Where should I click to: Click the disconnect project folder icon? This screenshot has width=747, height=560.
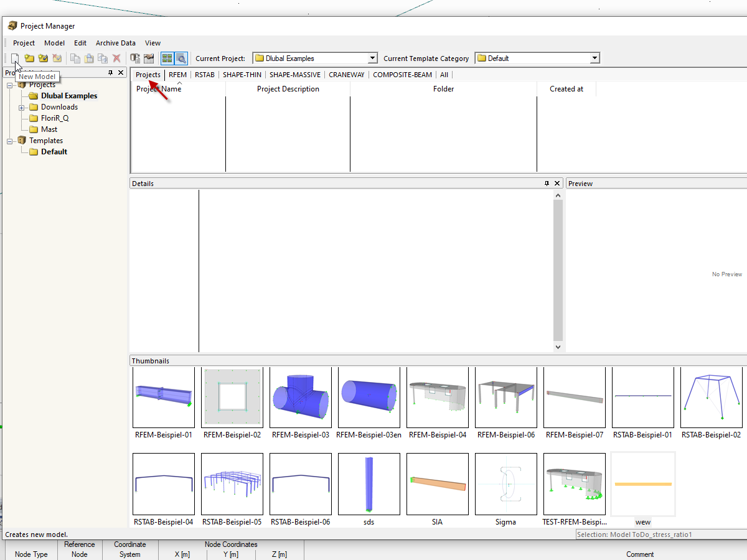coord(57,58)
